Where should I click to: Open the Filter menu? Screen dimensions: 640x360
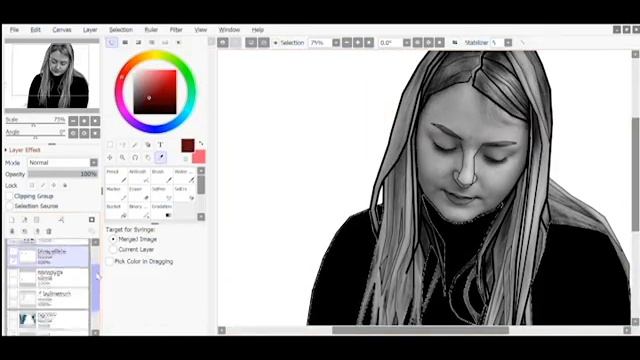pos(176,30)
